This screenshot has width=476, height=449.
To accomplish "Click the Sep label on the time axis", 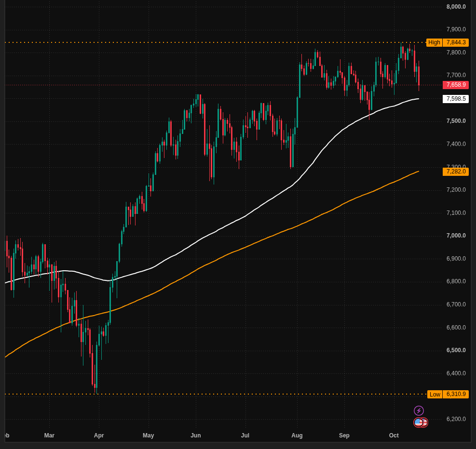I will 344,436.
